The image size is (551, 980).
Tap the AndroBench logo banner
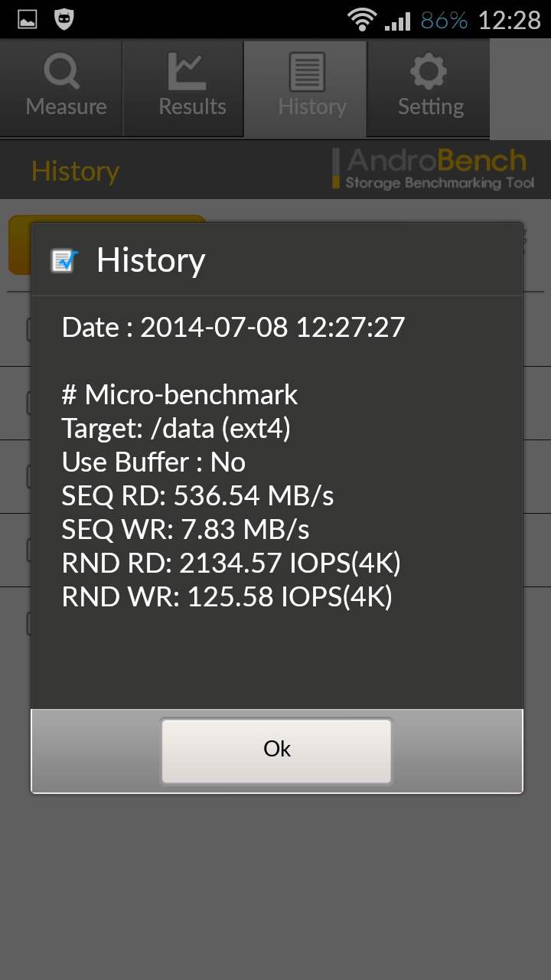coord(433,168)
